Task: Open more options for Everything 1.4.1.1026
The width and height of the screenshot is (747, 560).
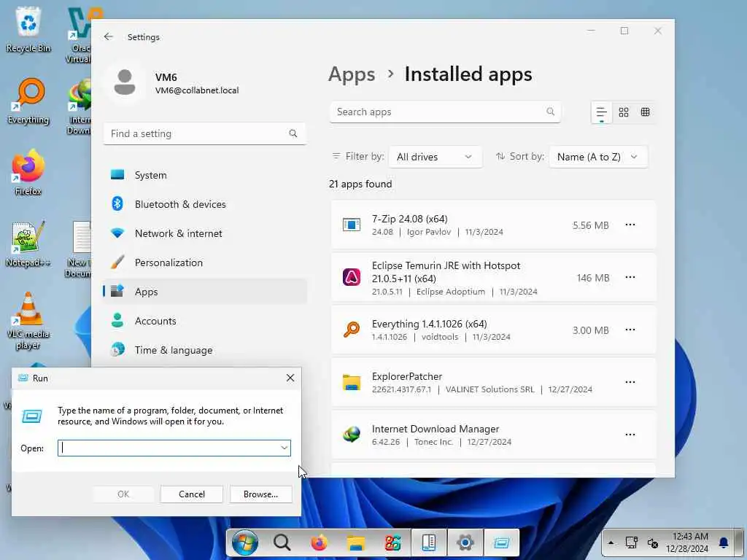Action: pos(630,330)
